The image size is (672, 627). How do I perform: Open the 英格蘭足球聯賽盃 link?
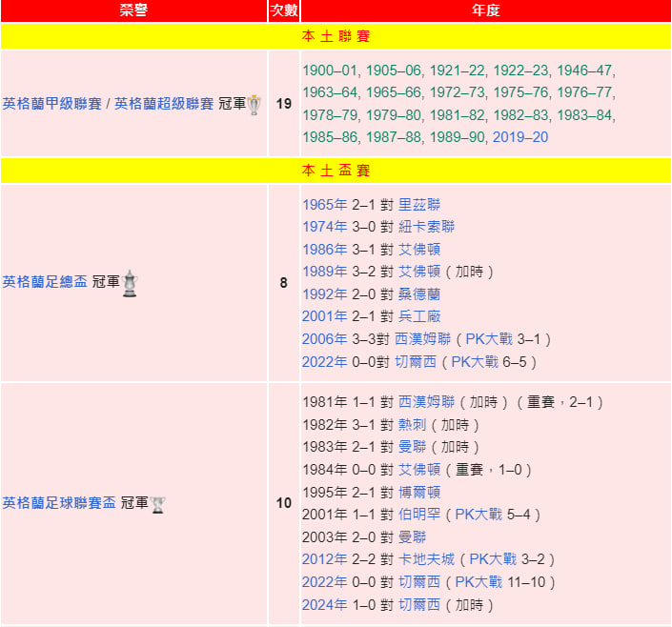pos(59,503)
